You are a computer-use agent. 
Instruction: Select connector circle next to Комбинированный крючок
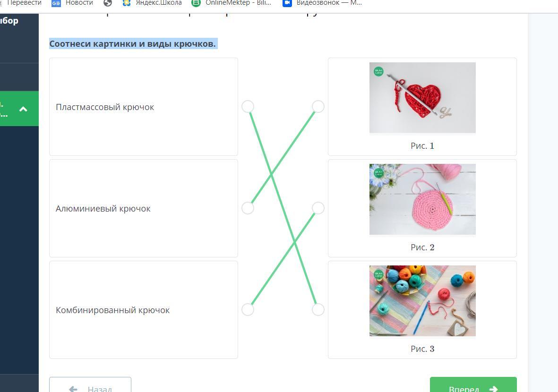pyautogui.click(x=248, y=309)
